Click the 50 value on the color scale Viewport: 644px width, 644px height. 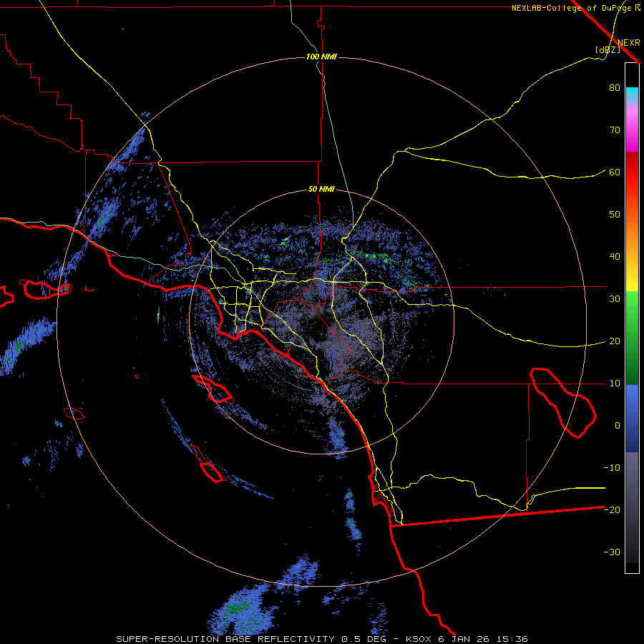tap(615, 215)
